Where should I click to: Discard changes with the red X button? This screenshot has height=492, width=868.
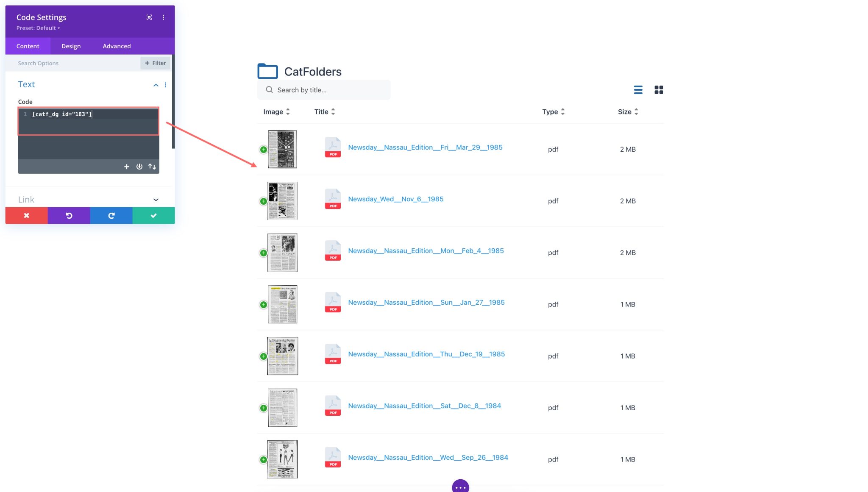click(x=26, y=215)
